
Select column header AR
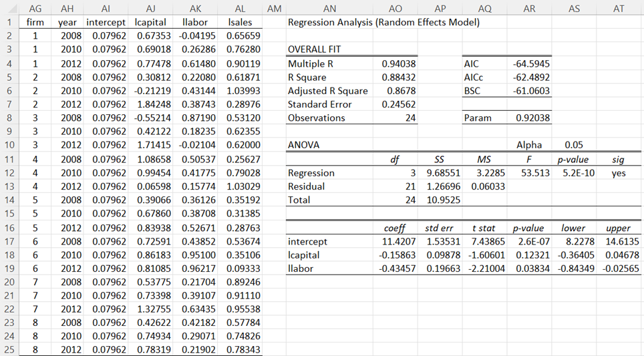529,8
